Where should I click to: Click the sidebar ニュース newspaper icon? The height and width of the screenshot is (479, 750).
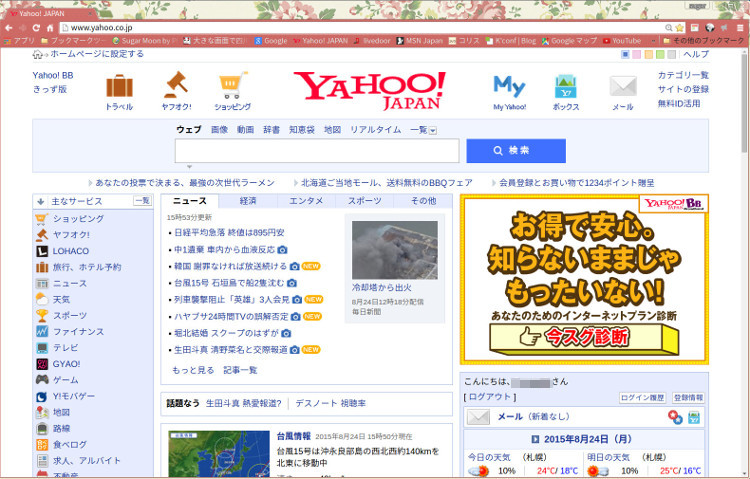pyautogui.click(x=42, y=283)
